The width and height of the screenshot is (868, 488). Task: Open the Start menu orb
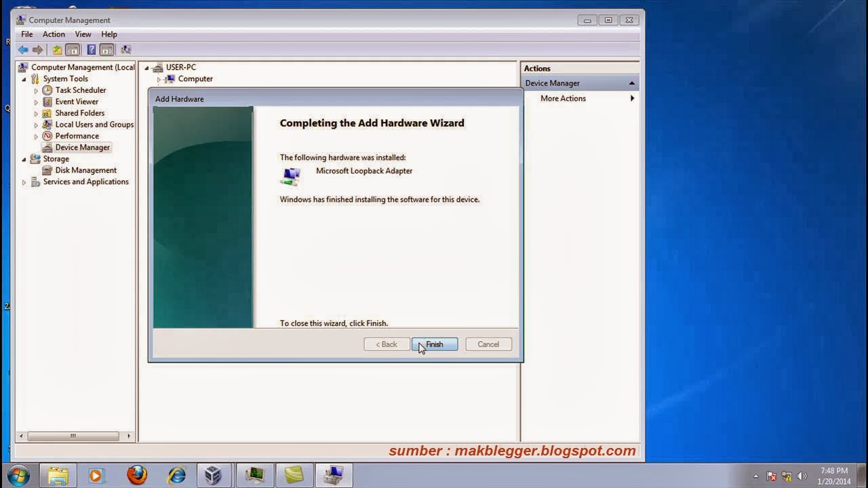click(18, 475)
